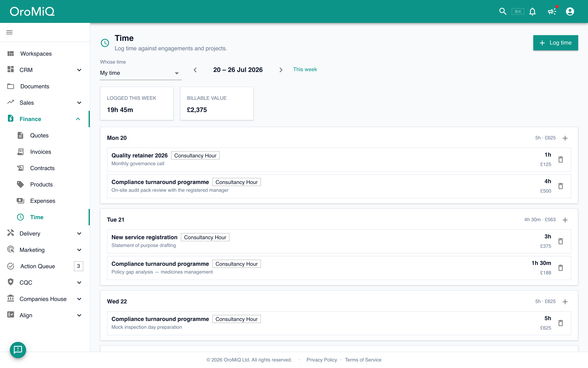Expand the Align menu chevron
Viewport: 588px width, 368px height.
(79, 315)
